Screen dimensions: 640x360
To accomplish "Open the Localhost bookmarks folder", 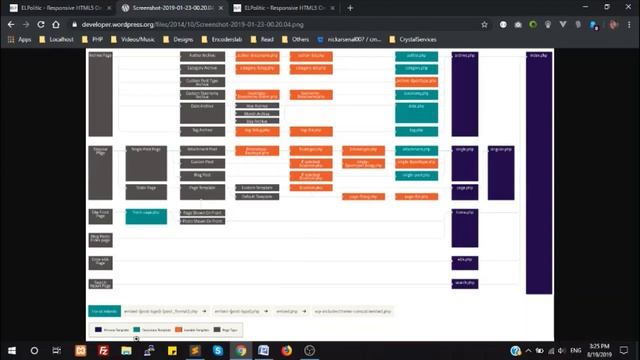I will pyautogui.click(x=56, y=40).
